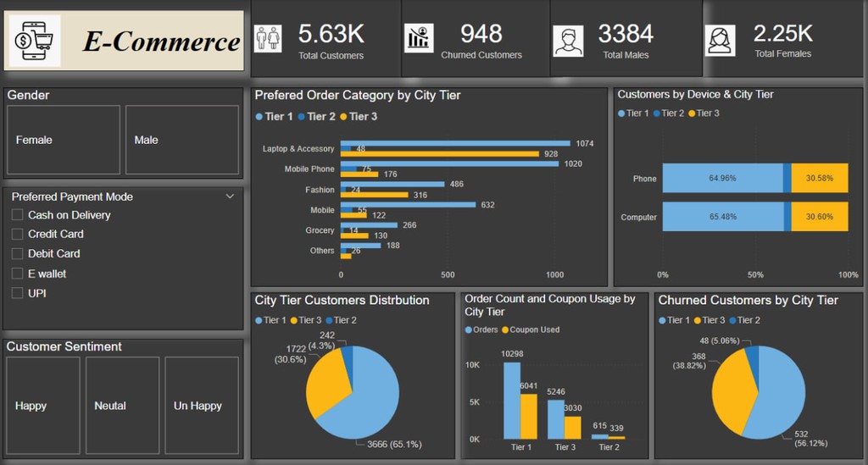The width and height of the screenshot is (868, 465).
Task: Select Tier 2 legend marker in Churned Customers chart
Action: point(733,320)
